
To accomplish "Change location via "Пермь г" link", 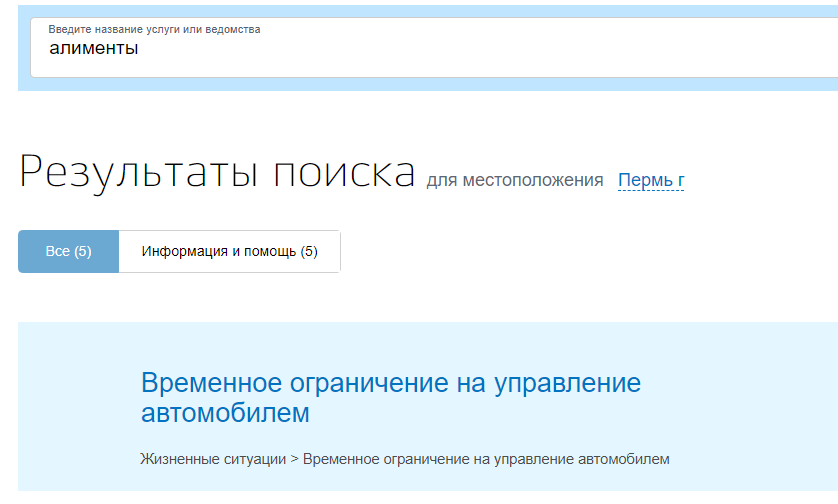I will point(651,180).
